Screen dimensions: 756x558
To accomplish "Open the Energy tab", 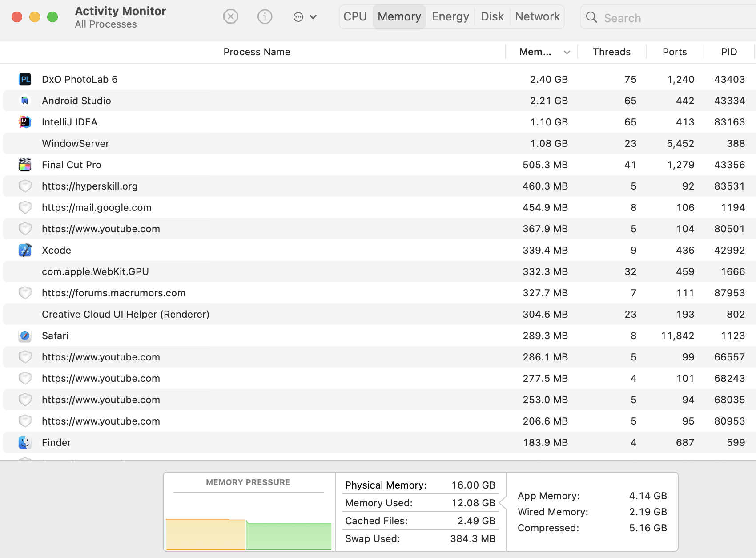I will [x=450, y=17].
